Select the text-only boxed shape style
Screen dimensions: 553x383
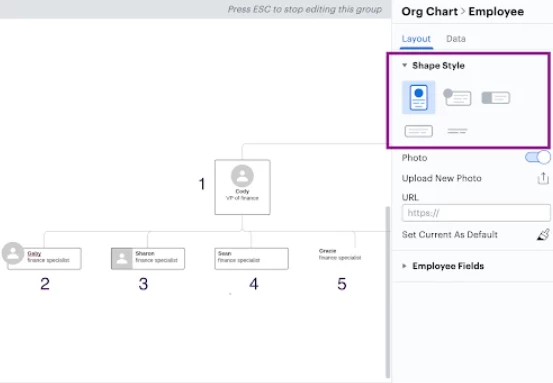[x=419, y=131]
